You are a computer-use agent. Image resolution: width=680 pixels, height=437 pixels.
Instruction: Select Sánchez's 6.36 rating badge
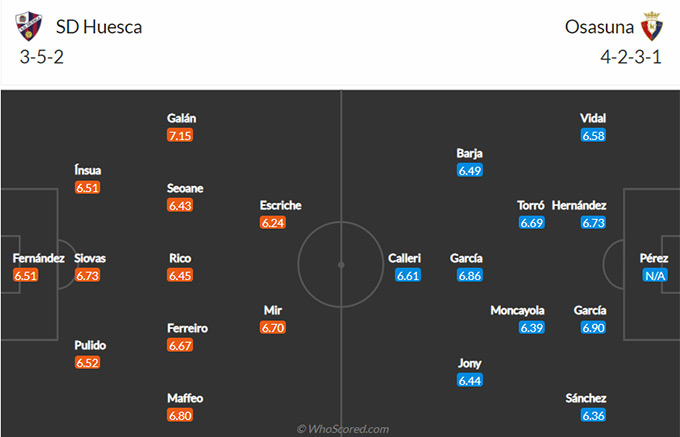point(593,415)
